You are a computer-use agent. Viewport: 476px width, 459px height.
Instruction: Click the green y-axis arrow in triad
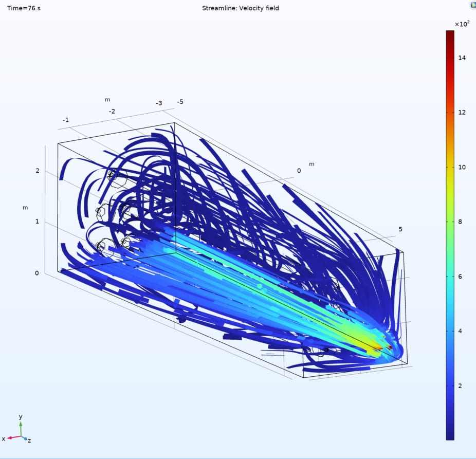point(21,429)
